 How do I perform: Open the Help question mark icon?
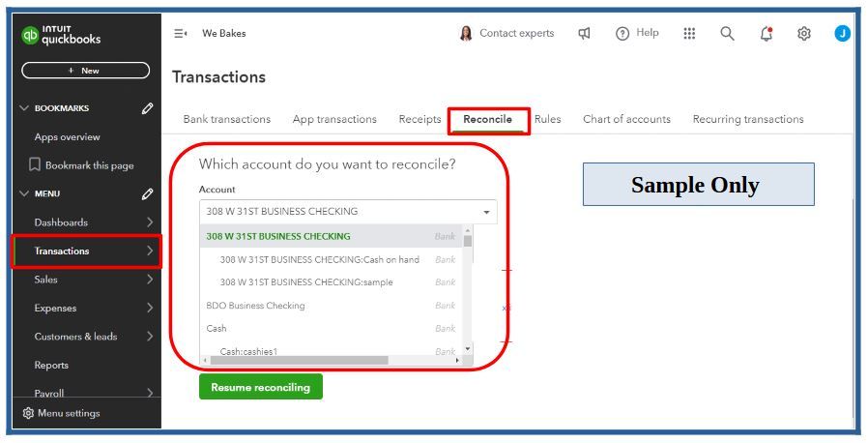click(x=622, y=34)
